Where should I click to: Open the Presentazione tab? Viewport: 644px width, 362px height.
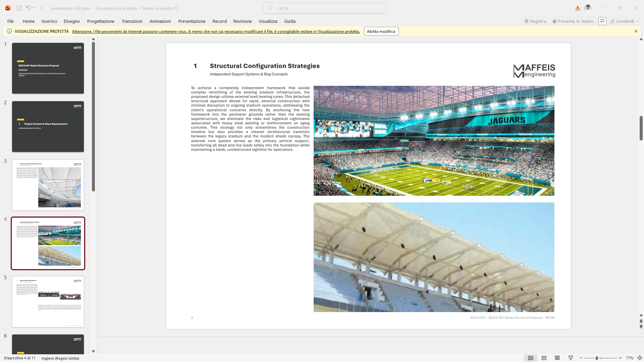[192, 21]
